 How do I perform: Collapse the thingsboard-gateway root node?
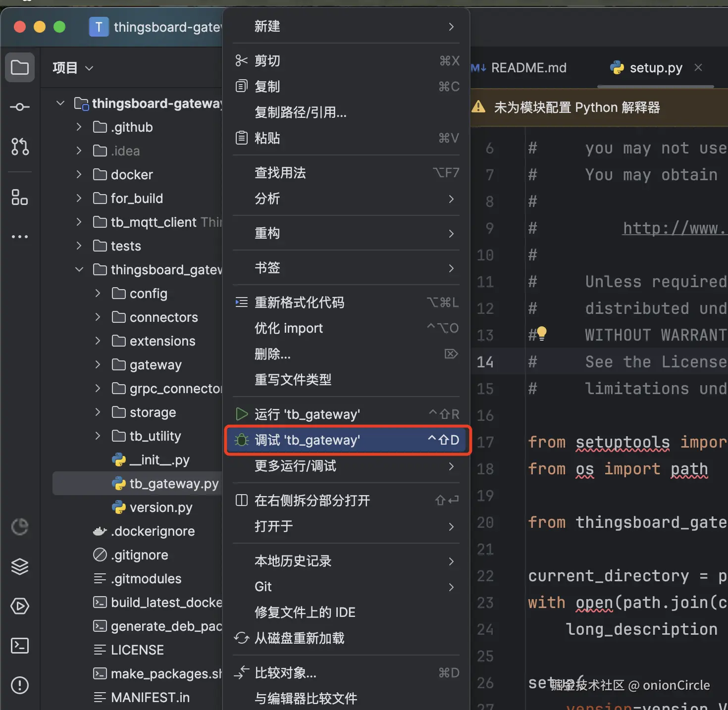[60, 103]
